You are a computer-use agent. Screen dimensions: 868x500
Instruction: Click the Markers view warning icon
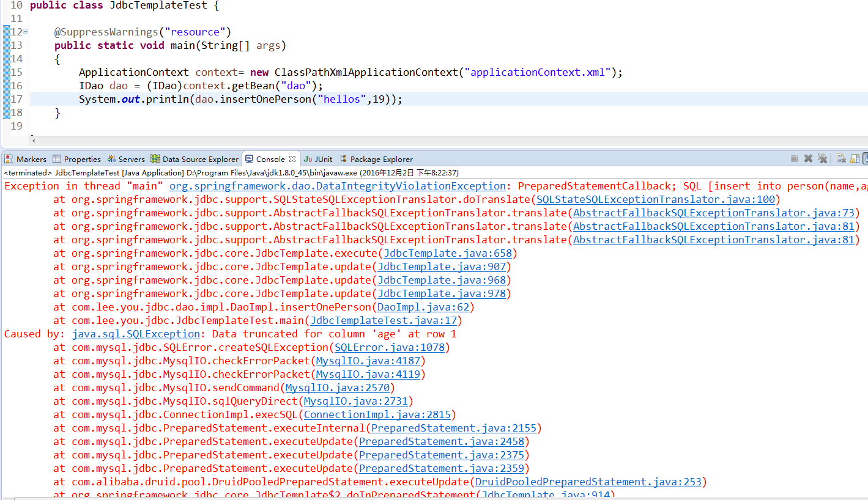click(x=9, y=159)
